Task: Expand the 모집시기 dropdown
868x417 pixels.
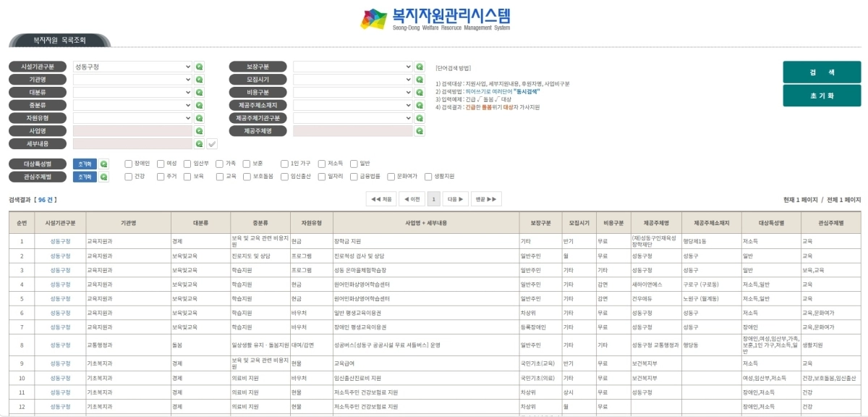Action: pos(353,80)
